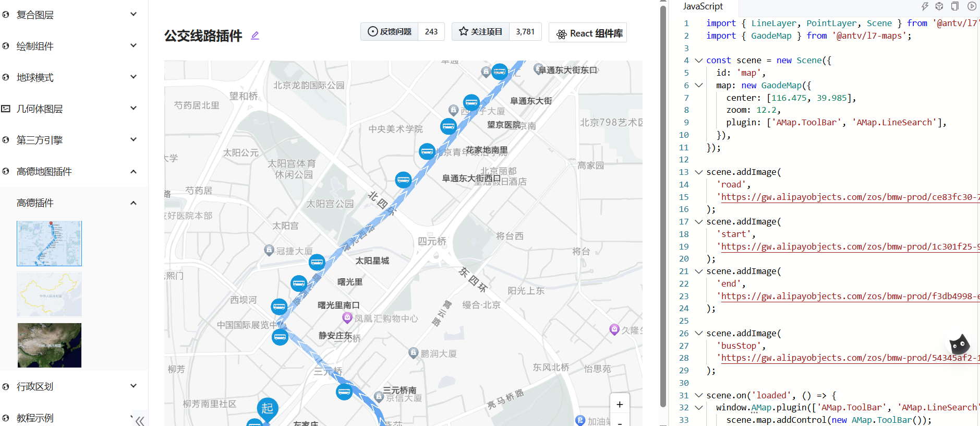980x426 pixels.
Task: Click the edit pencil icon beside 公交线路插件
Action: [255, 35]
